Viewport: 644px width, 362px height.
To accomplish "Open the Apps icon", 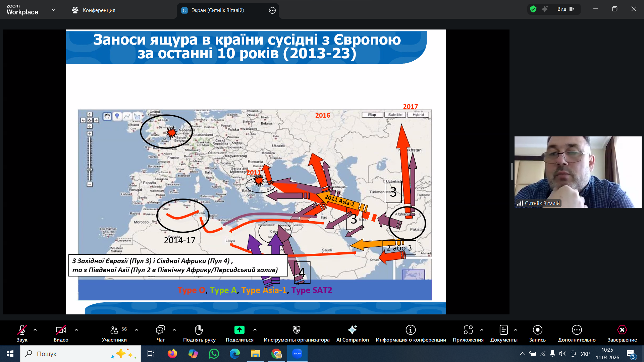I will pyautogui.click(x=468, y=330).
